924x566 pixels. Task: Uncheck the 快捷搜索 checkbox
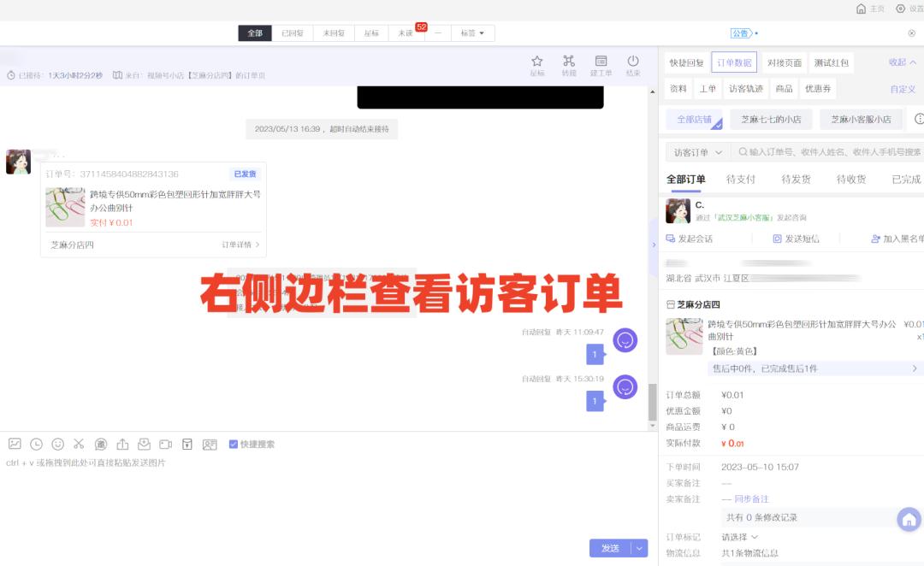click(x=233, y=444)
